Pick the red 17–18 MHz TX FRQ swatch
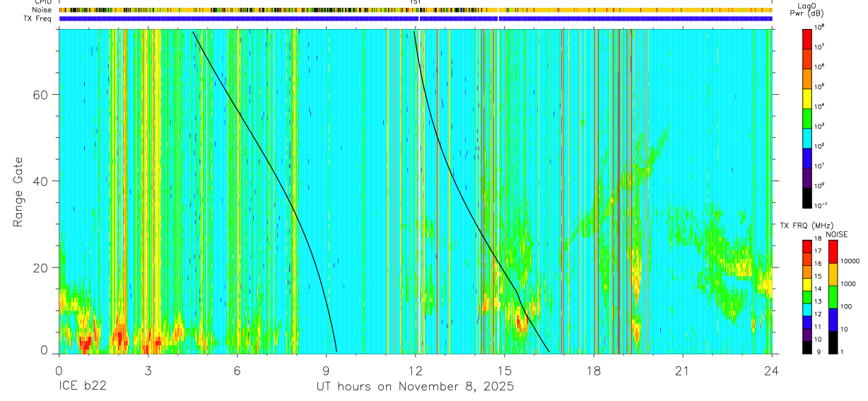 [x=808, y=247]
